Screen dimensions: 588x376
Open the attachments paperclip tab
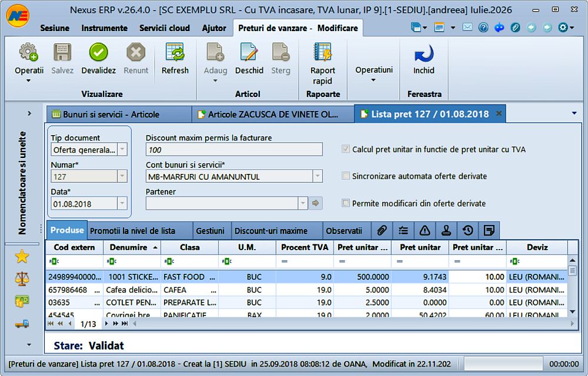[x=382, y=230]
